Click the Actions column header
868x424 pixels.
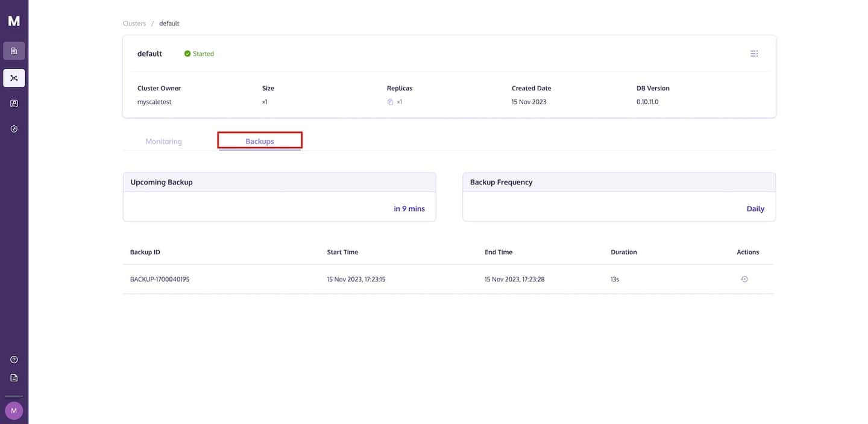click(748, 252)
